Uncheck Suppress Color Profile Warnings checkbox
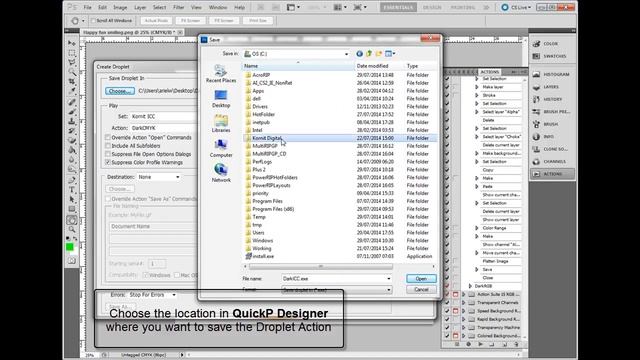 pyautogui.click(x=108, y=162)
